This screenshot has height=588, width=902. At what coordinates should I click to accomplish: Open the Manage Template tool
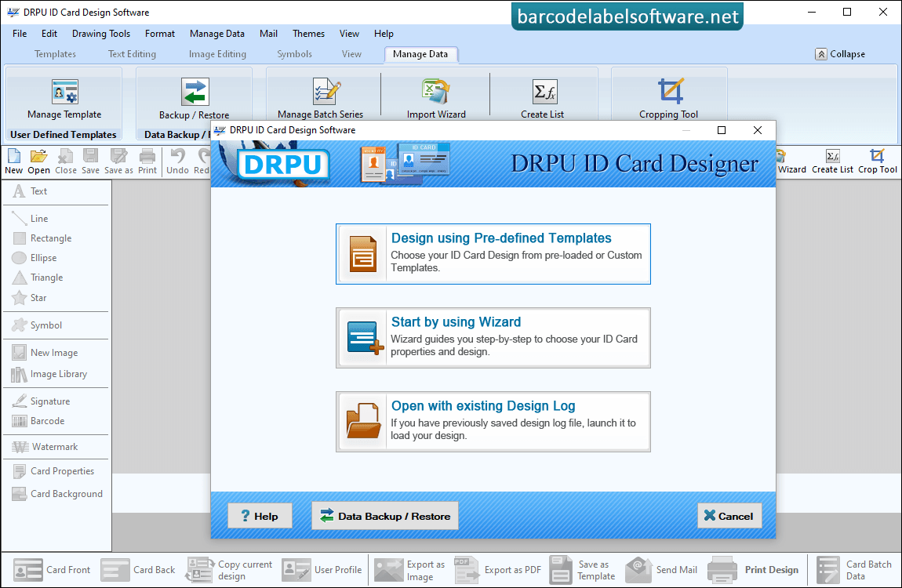coord(64,99)
